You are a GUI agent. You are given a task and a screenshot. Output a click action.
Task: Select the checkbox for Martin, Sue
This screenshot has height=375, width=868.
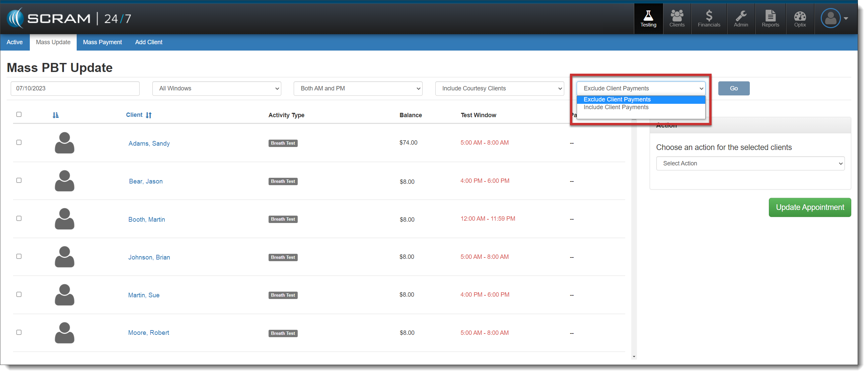click(19, 294)
